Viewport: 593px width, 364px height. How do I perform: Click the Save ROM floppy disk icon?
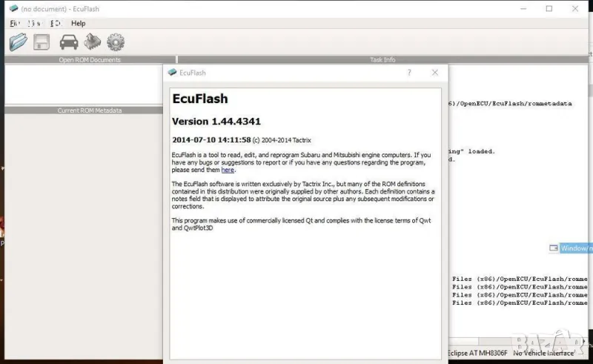pyautogui.click(x=42, y=42)
